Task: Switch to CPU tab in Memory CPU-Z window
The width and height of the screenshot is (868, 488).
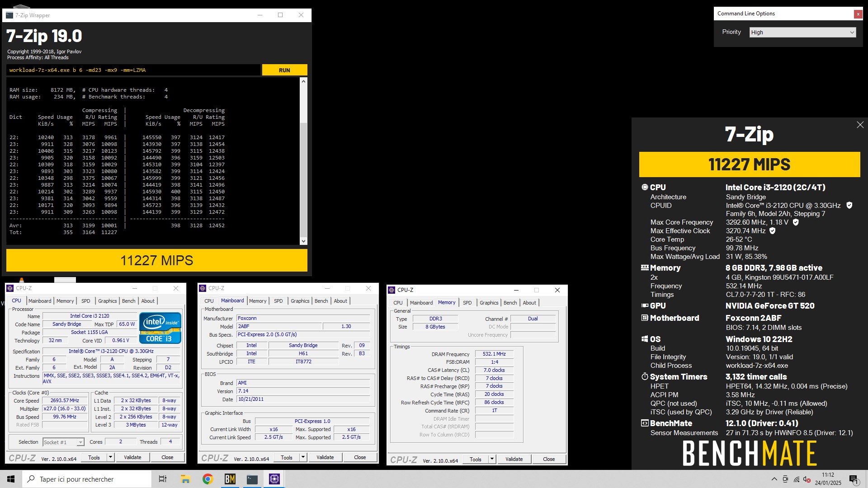Action: tap(398, 303)
